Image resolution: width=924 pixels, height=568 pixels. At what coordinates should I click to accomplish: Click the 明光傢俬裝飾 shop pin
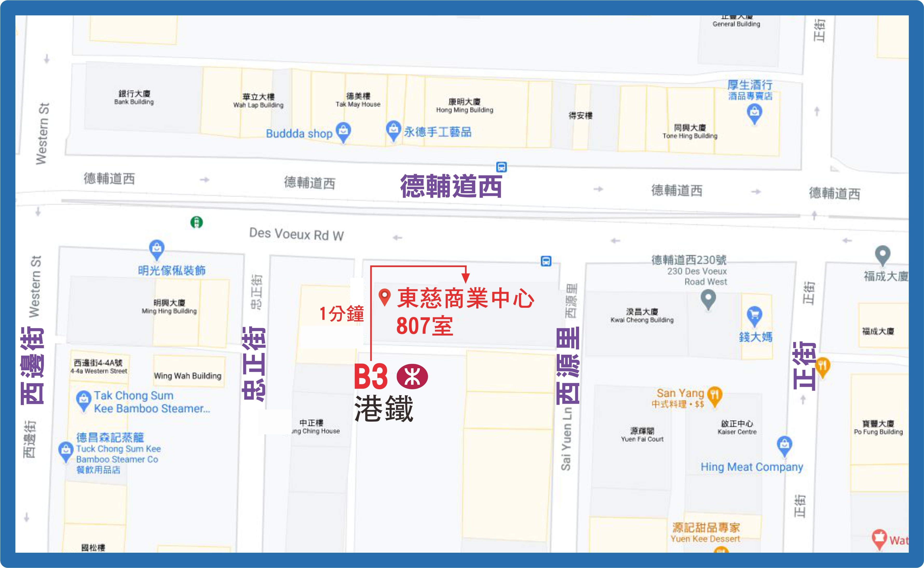pos(157,250)
